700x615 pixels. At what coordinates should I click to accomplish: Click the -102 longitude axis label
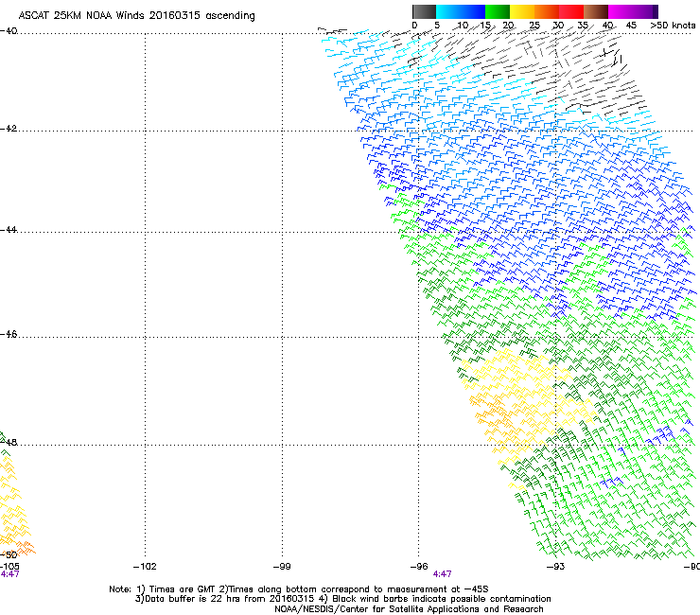pyautogui.click(x=145, y=567)
